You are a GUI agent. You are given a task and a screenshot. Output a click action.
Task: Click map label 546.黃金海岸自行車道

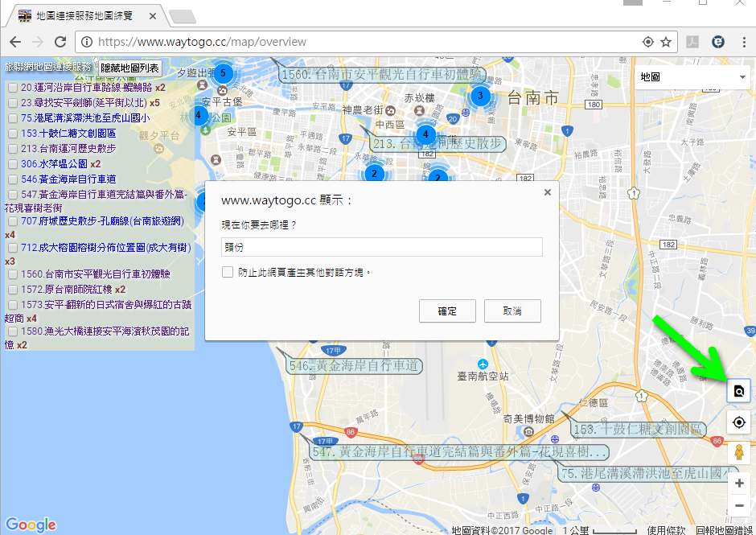tap(355, 366)
